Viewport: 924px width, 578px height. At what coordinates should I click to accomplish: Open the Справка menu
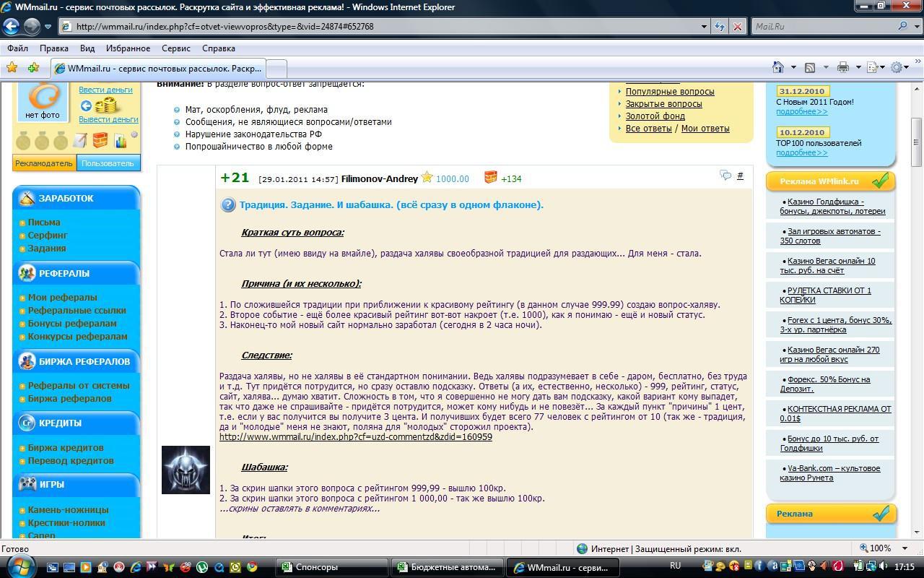(219, 48)
